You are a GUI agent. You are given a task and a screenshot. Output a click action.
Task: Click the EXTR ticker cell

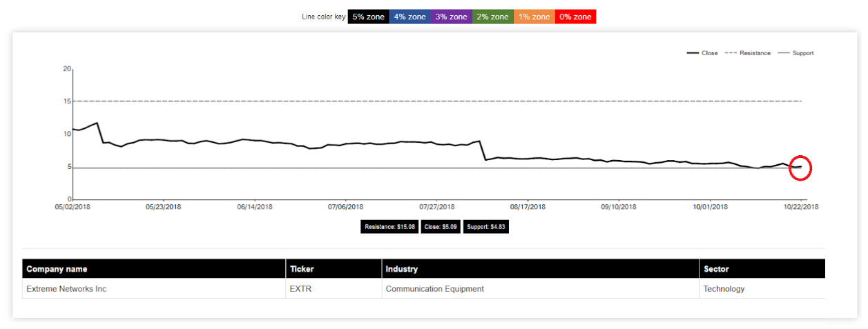[300, 289]
